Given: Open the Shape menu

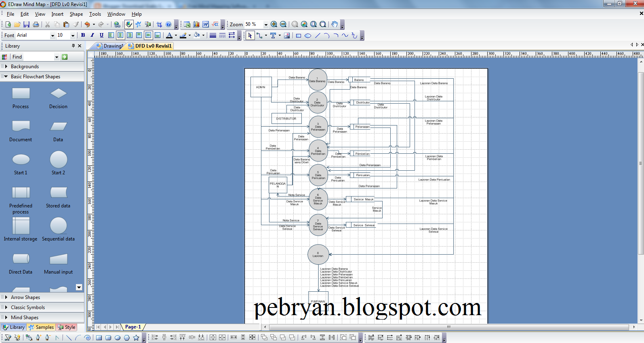Looking at the screenshot, I should tap(76, 14).
